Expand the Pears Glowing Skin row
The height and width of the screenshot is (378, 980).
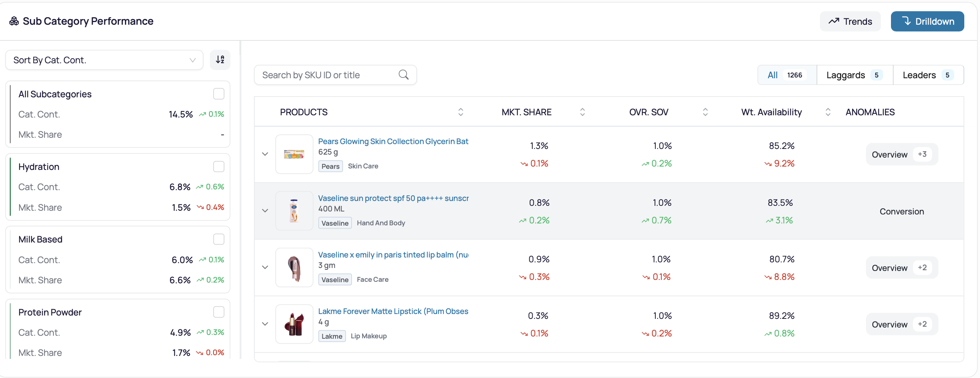(x=265, y=154)
